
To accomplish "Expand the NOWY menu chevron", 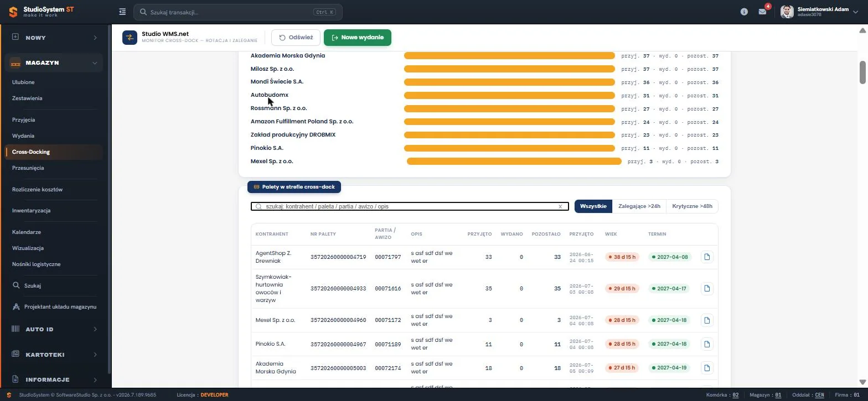I will tap(95, 38).
